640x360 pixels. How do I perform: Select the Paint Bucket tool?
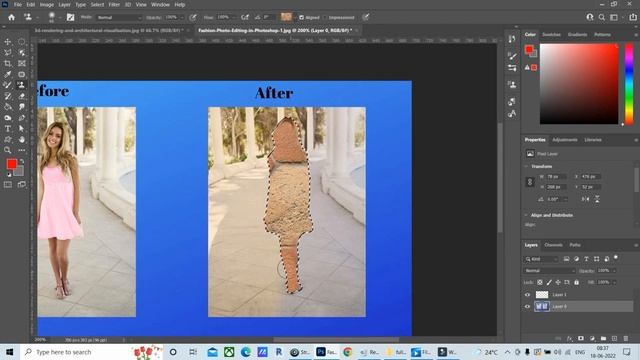(8, 107)
